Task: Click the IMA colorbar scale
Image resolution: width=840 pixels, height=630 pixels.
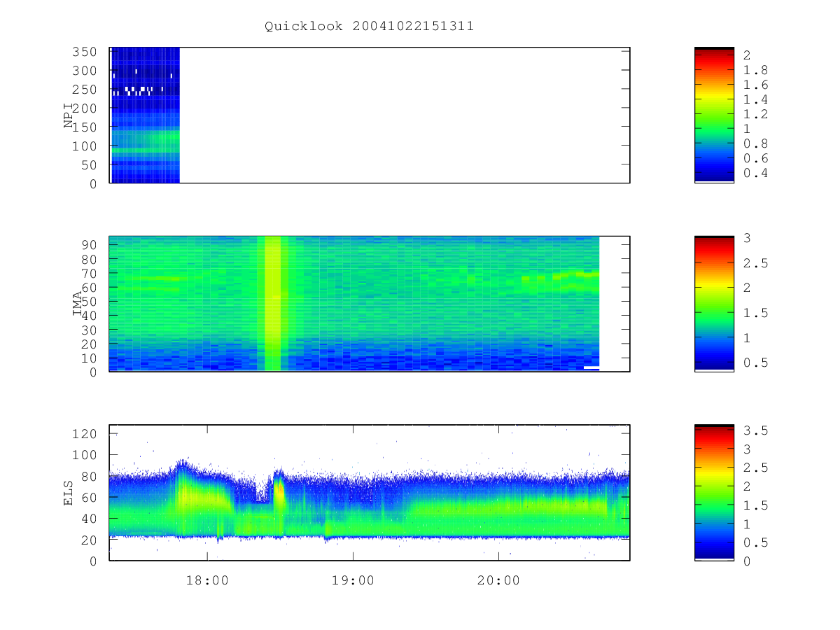Action: coord(714,304)
